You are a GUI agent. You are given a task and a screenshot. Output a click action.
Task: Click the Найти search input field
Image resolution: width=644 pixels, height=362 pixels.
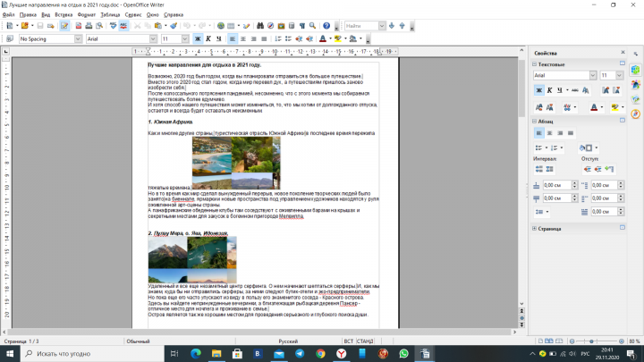[x=361, y=26]
